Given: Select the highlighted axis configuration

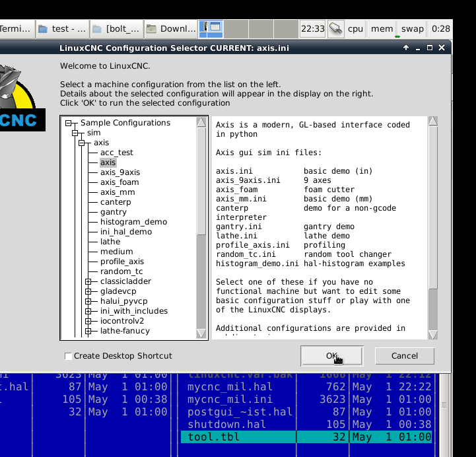Looking at the screenshot, I should (108, 162).
